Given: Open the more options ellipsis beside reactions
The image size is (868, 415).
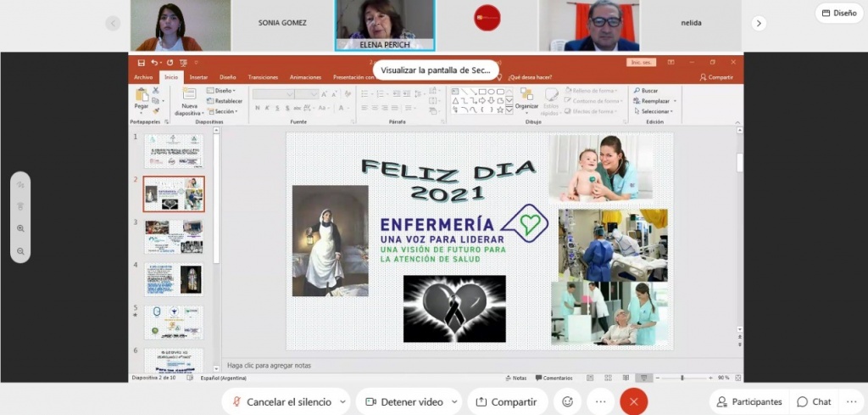Looking at the screenshot, I should [x=601, y=401].
